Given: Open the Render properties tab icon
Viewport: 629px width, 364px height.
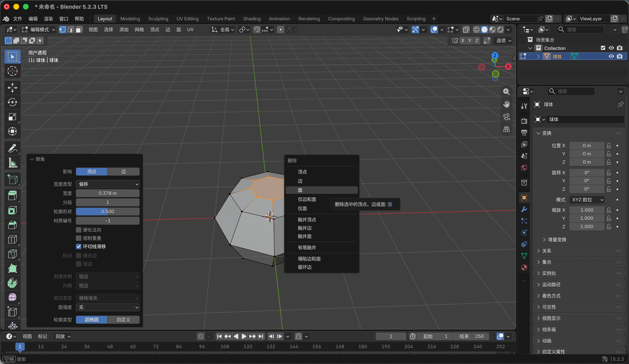Looking at the screenshot, I should coord(524,121).
